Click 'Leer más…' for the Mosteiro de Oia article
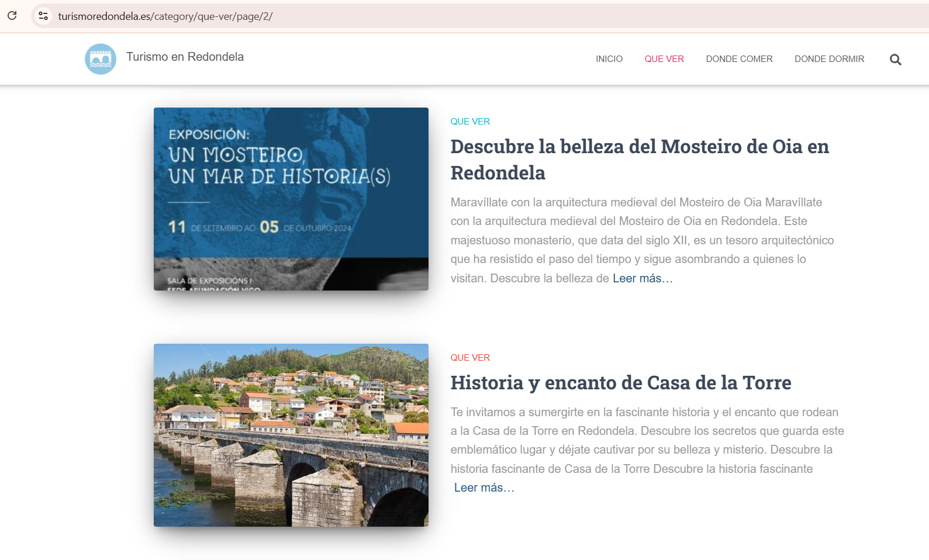Screen dimensions: 929x560 pyautogui.click(x=643, y=278)
